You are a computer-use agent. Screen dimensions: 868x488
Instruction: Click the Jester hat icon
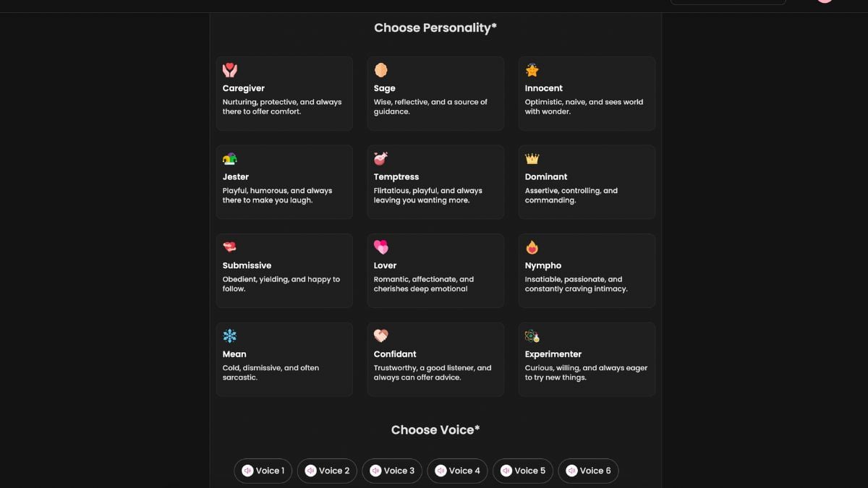[230, 159]
